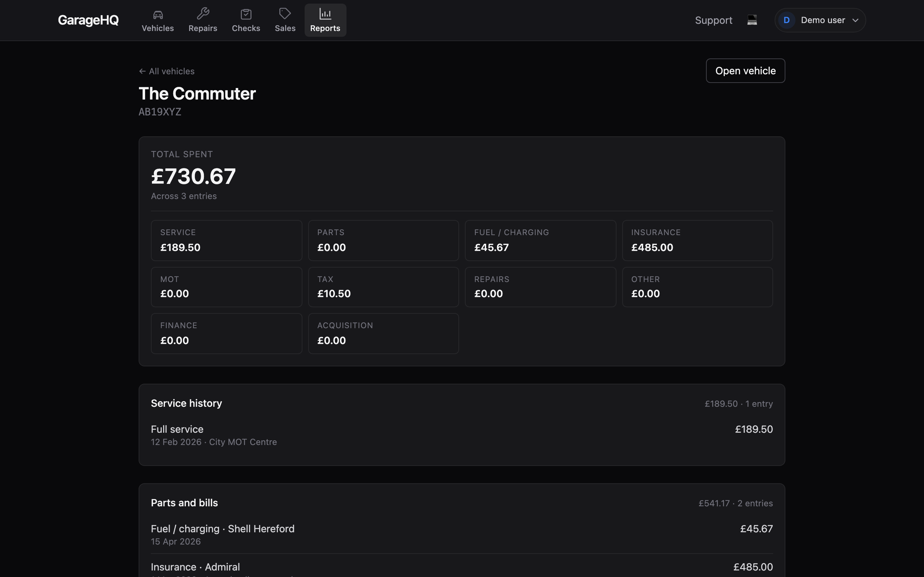Screen dimensions: 924x577
Task: Open the Reports chart icon
Action: [325, 14]
